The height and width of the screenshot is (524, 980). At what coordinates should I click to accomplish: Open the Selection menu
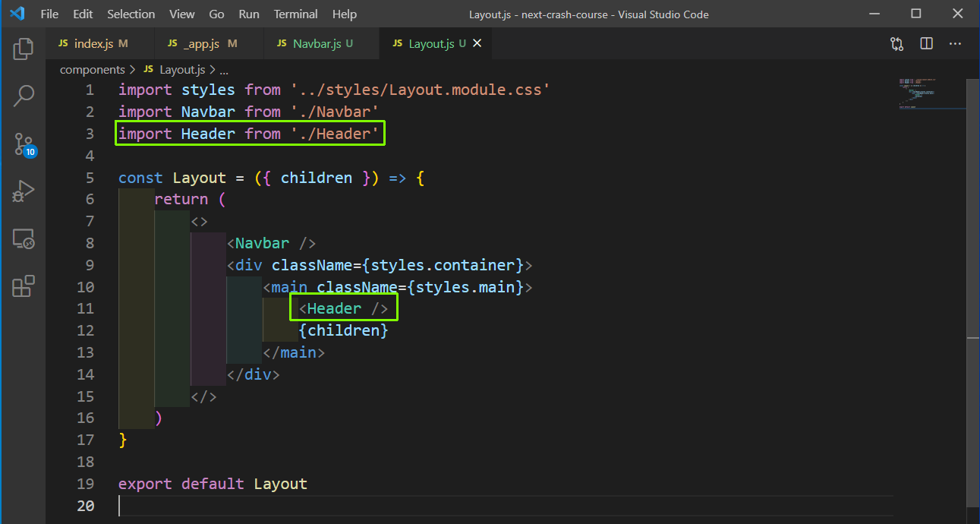[131, 14]
